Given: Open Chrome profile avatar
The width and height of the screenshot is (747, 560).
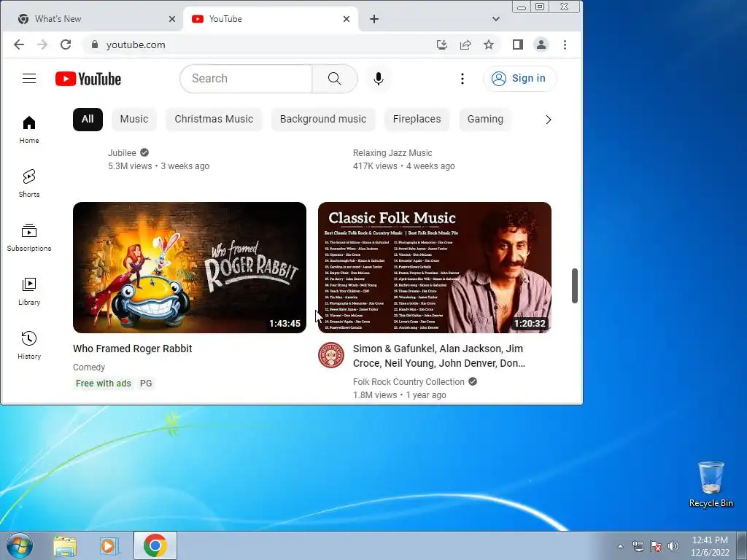Looking at the screenshot, I should pos(541,44).
